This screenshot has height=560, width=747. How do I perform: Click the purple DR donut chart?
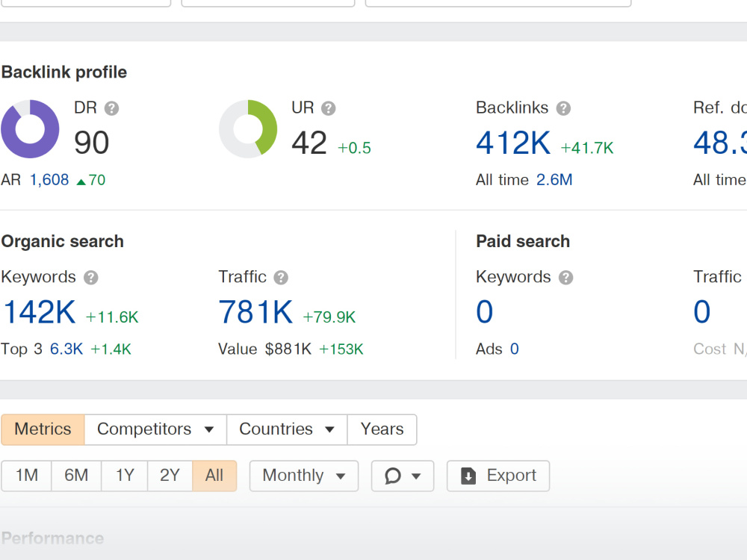(30, 129)
